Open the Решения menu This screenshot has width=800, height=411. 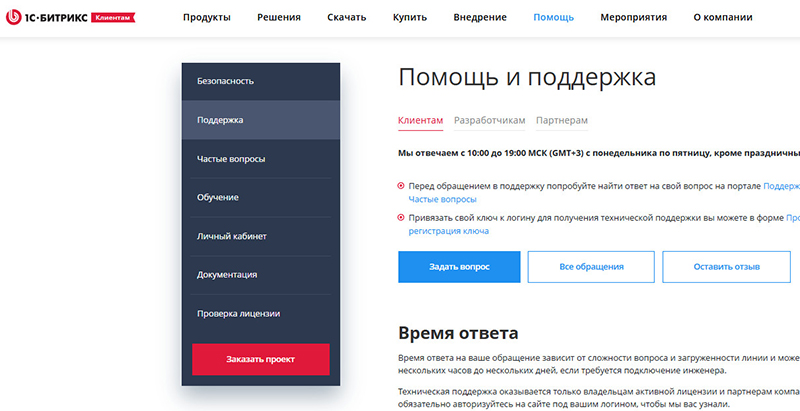279,17
